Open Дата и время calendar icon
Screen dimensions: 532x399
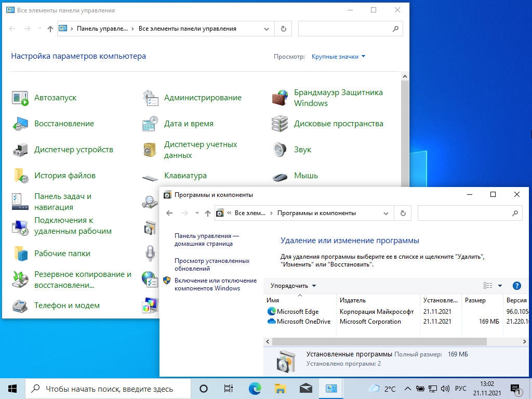150,124
